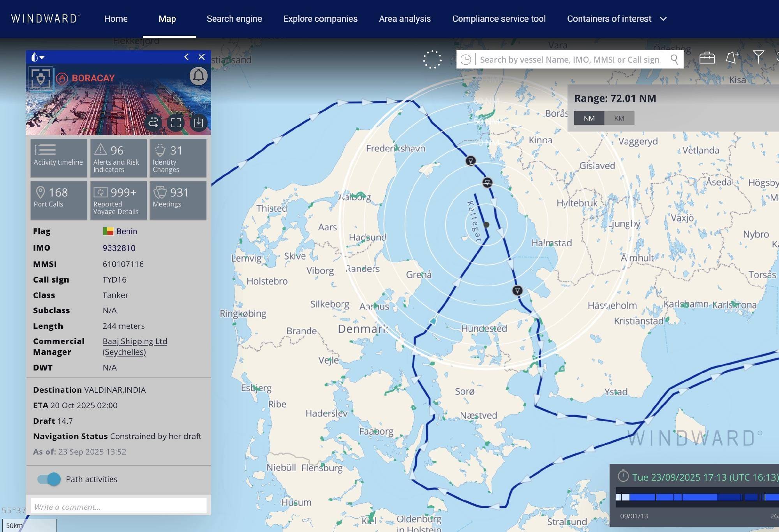Screen dimensions: 779x532
Task: Click the download vessel image icon
Action: pos(198,123)
